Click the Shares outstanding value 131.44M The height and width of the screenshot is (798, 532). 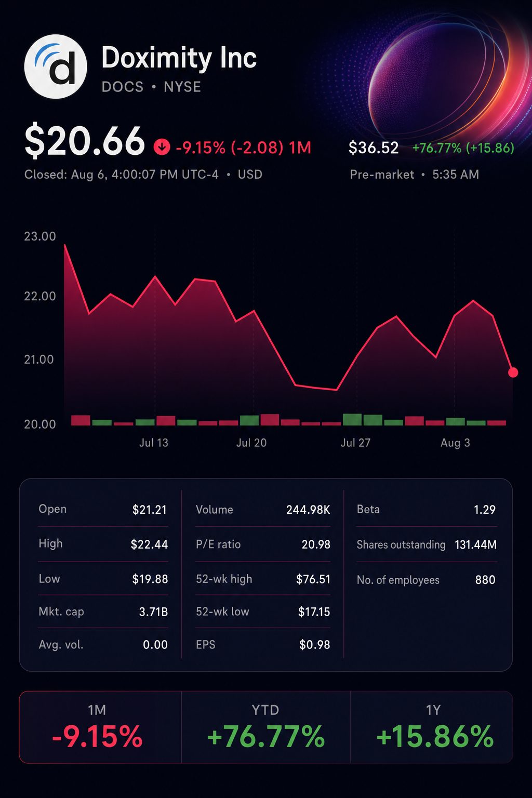coord(475,544)
